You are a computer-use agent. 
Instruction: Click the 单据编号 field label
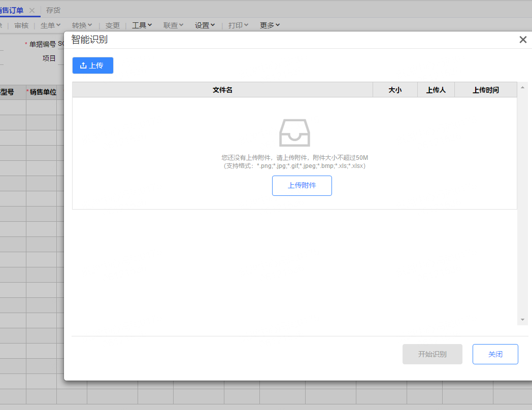[x=43, y=44]
